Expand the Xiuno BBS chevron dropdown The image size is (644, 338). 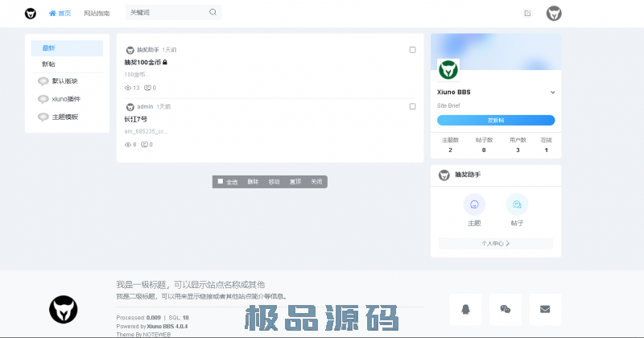point(553,93)
